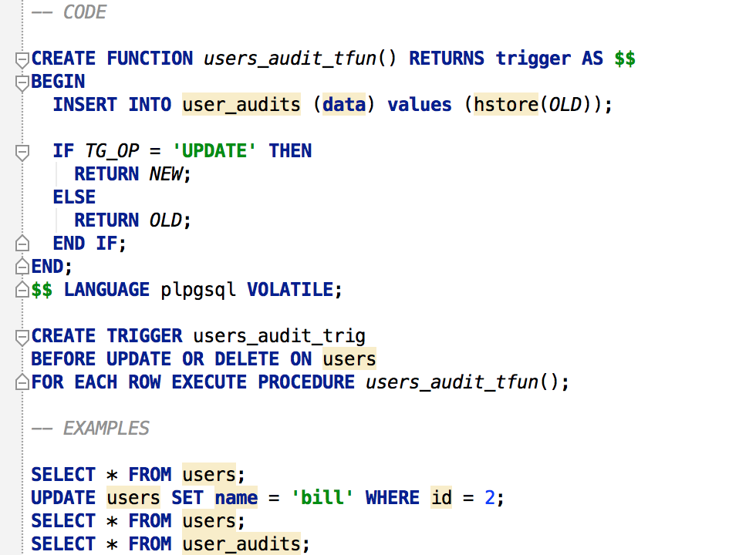The image size is (756, 555).
Task: Click the highlighted data column identifier
Action: click(x=343, y=104)
